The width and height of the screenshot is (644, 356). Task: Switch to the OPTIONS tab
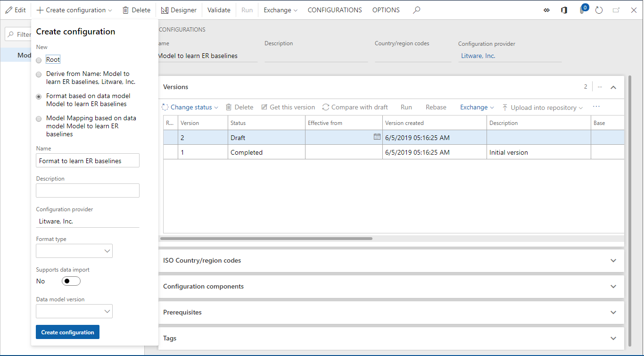[x=386, y=9]
